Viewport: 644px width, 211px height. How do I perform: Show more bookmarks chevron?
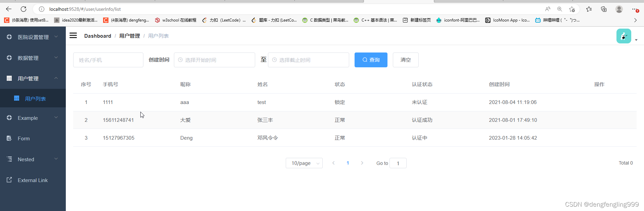(635, 20)
